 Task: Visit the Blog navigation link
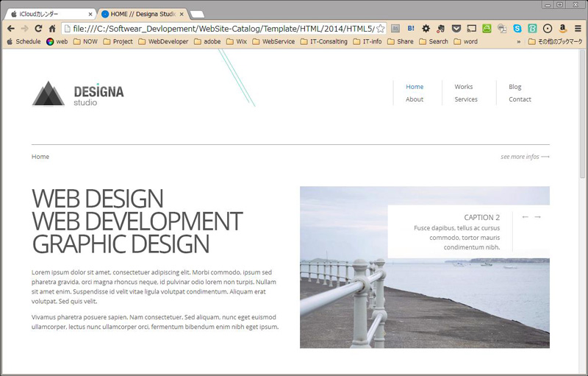(x=515, y=87)
